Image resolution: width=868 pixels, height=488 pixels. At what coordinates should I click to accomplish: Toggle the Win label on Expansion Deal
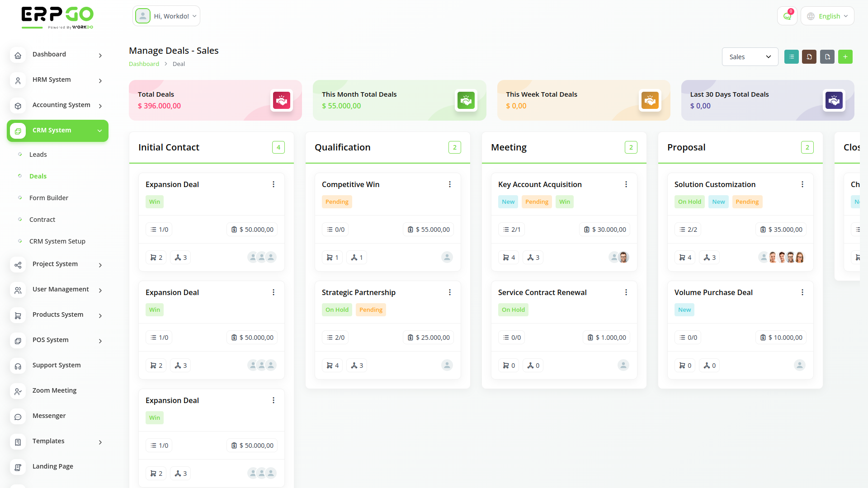[155, 202]
